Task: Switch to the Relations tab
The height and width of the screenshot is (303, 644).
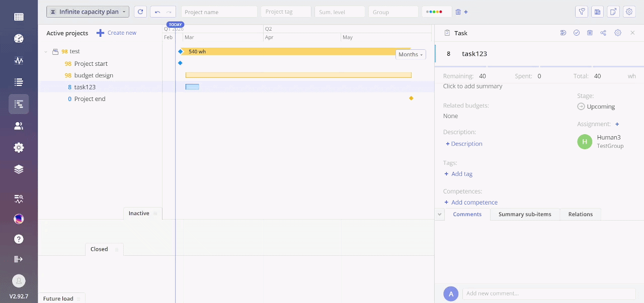Action: coord(580,214)
